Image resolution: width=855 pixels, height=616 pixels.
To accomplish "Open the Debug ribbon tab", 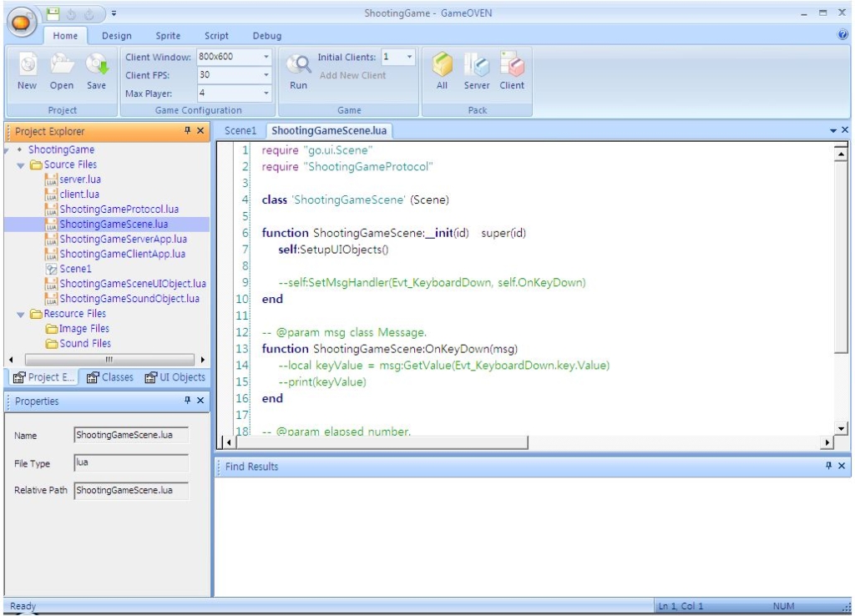I will coord(267,35).
